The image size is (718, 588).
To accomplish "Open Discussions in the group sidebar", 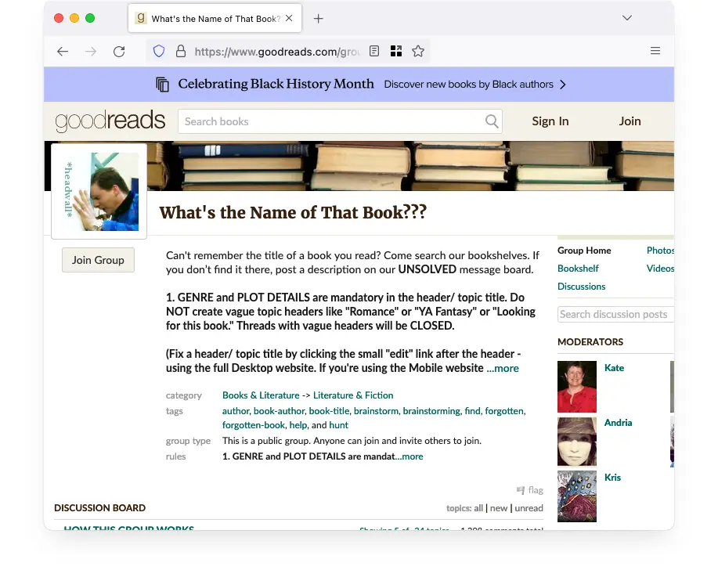I will [x=581, y=287].
